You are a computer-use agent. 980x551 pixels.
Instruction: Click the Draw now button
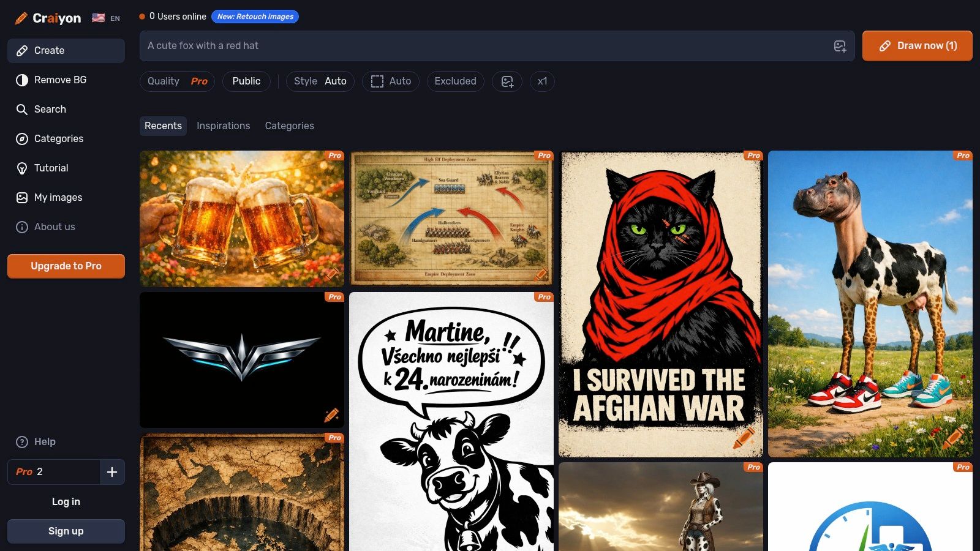pos(917,46)
